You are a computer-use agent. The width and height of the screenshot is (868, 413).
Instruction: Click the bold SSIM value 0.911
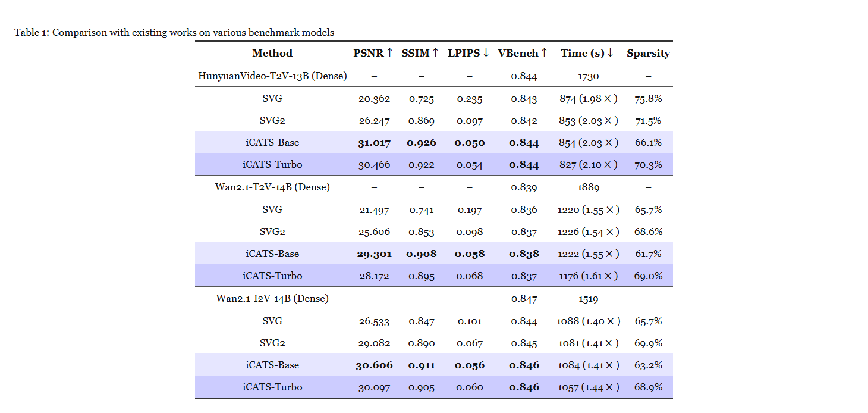click(x=422, y=365)
